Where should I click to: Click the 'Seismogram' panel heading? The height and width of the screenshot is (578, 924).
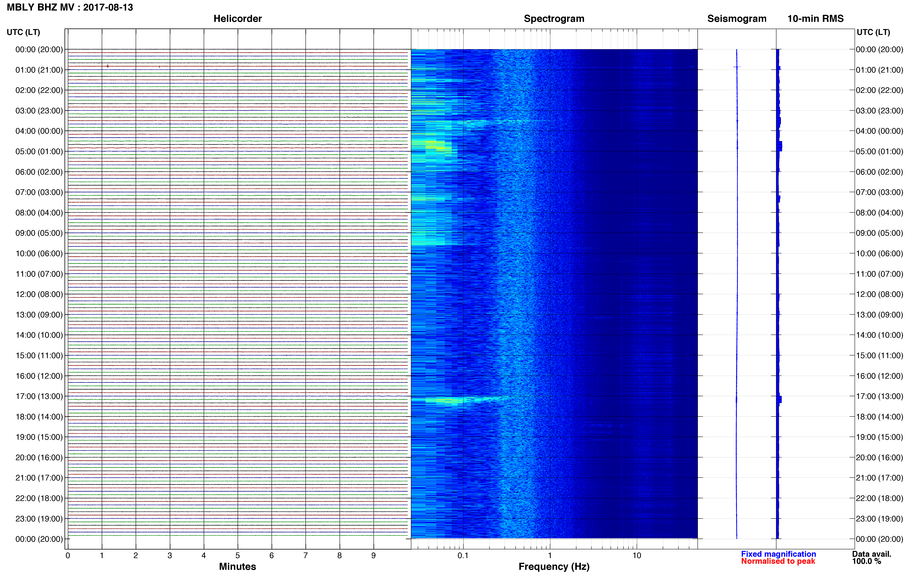coord(737,19)
